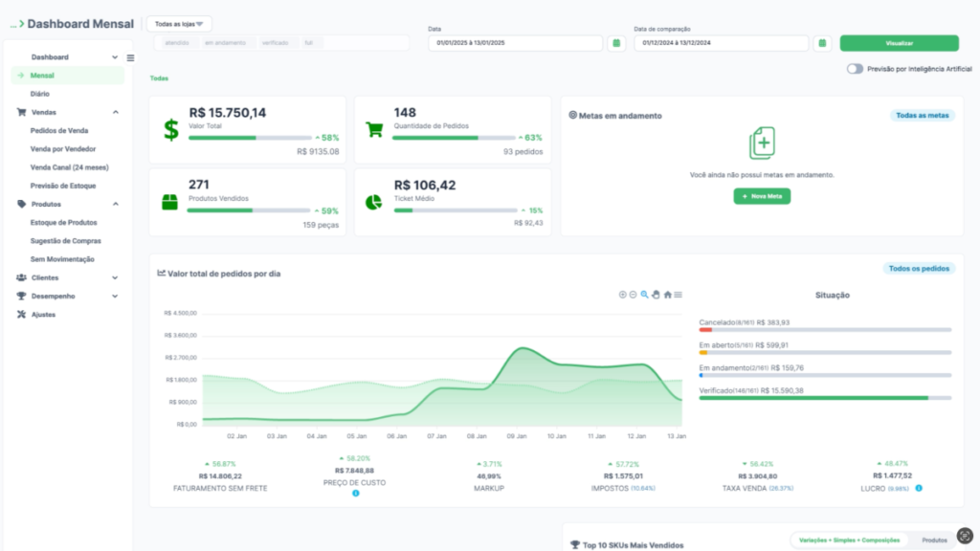Screen dimensions: 980x551
Task: Switch Top 10 SKUs to Produtos
Action: click(934, 540)
